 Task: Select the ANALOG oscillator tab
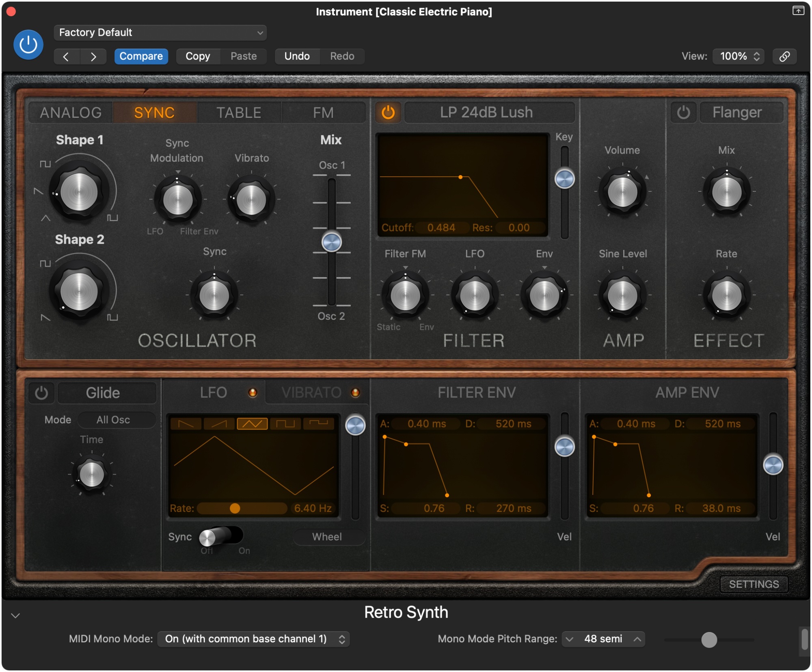point(71,113)
